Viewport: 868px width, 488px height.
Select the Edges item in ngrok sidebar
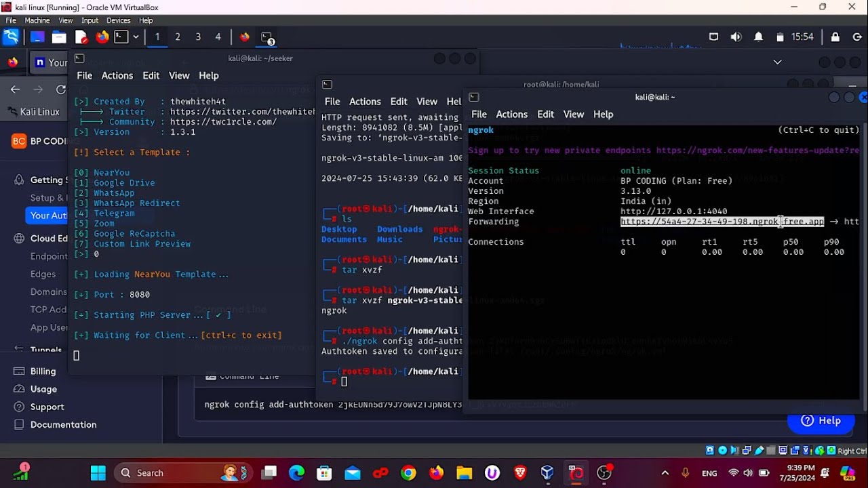(43, 274)
